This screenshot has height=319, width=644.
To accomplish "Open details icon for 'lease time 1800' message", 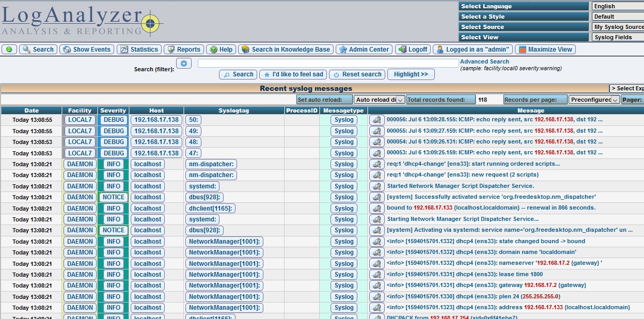I will pyautogui.click(x=377, y=275).
